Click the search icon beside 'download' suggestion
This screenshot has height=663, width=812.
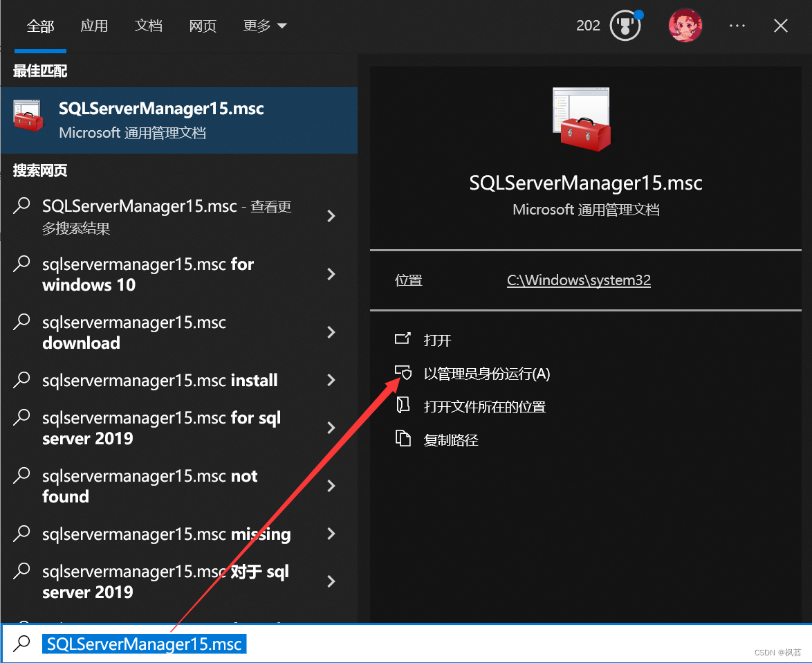click(x=21, y=322)
